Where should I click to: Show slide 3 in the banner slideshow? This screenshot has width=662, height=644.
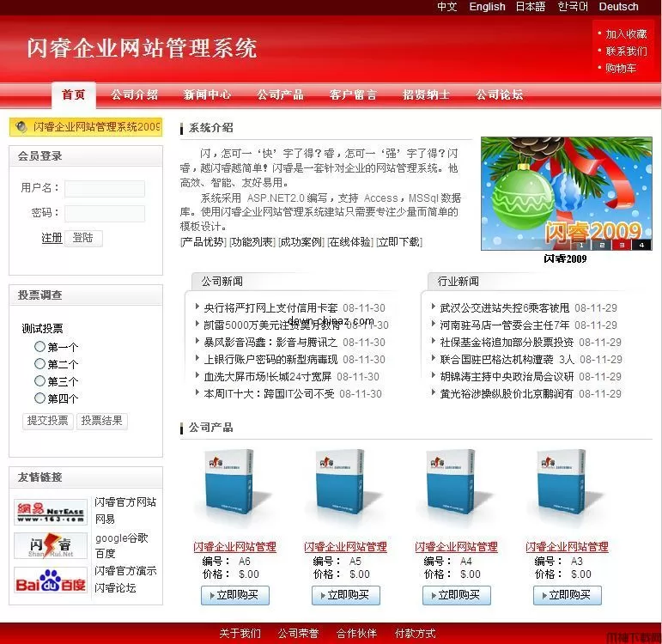pos(622,245)
